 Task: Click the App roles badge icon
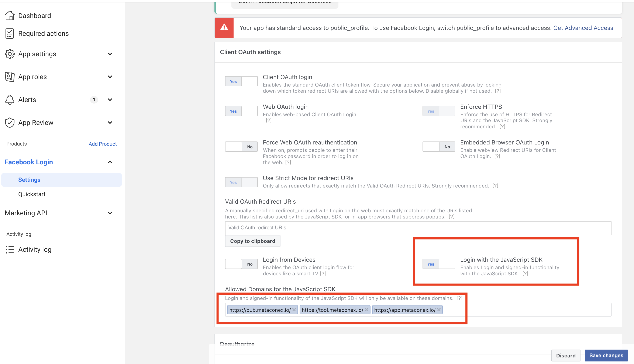pyautogui.click(x=10, y=77)
